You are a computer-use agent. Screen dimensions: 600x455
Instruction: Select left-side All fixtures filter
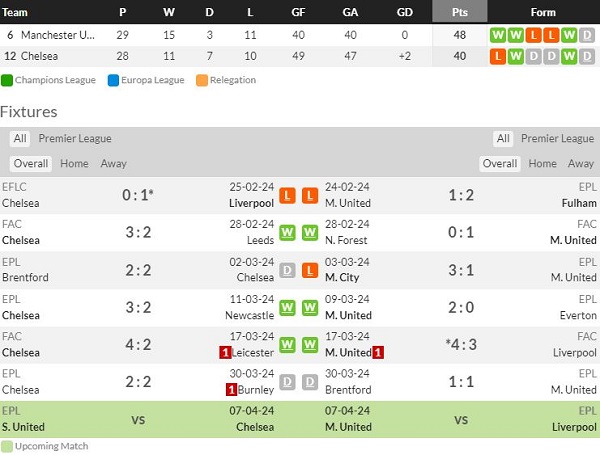20,139
